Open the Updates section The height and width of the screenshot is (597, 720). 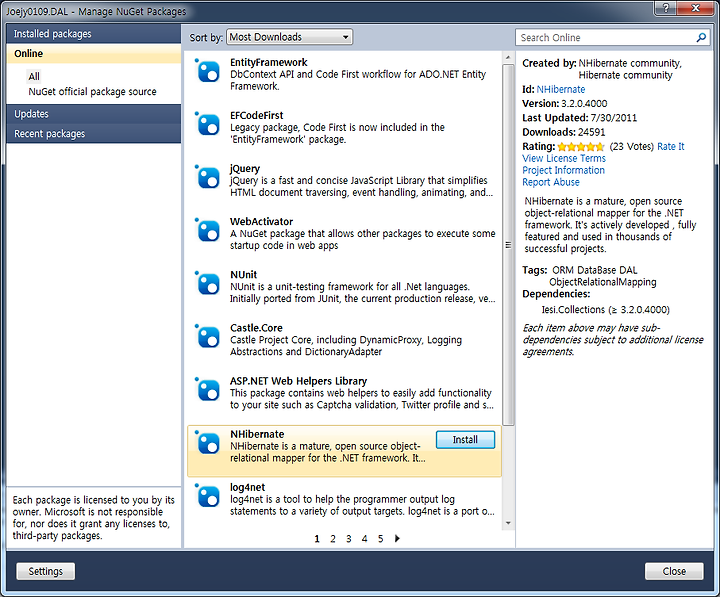[x=94, y=114]
